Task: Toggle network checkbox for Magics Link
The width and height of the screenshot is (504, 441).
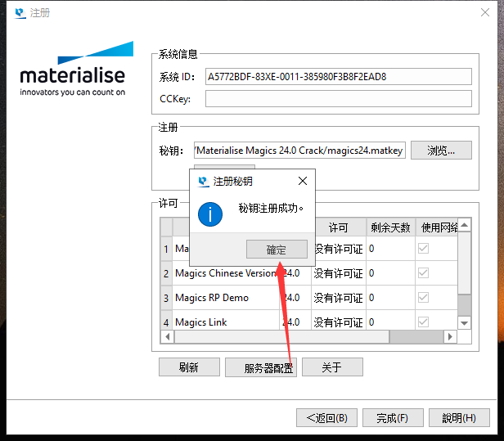Action: pyautogui.click(x=423, y=322)
